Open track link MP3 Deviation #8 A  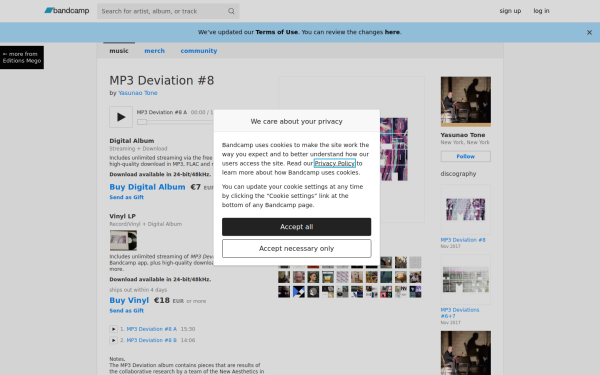click(152, 329)
